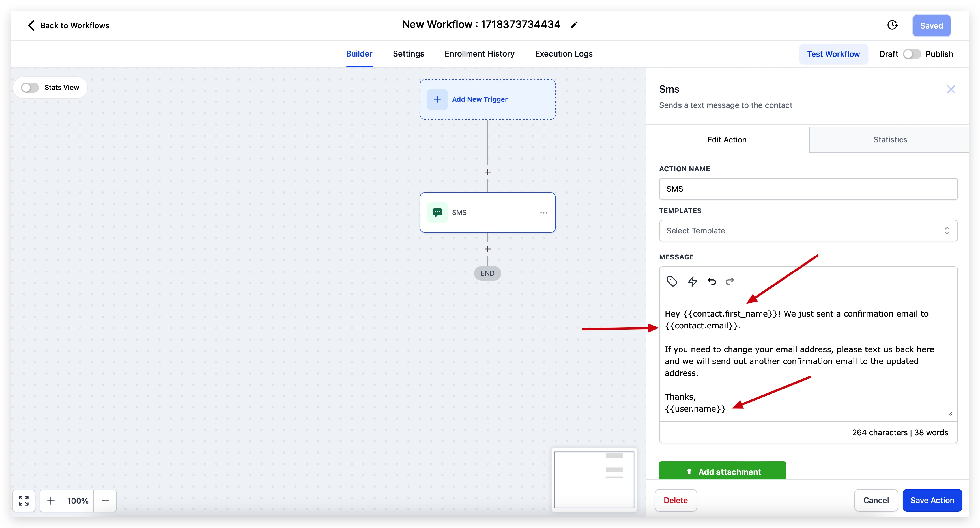Enable the Stats View toggle
This screenshot has height=528, width=980.
point(30,87)
